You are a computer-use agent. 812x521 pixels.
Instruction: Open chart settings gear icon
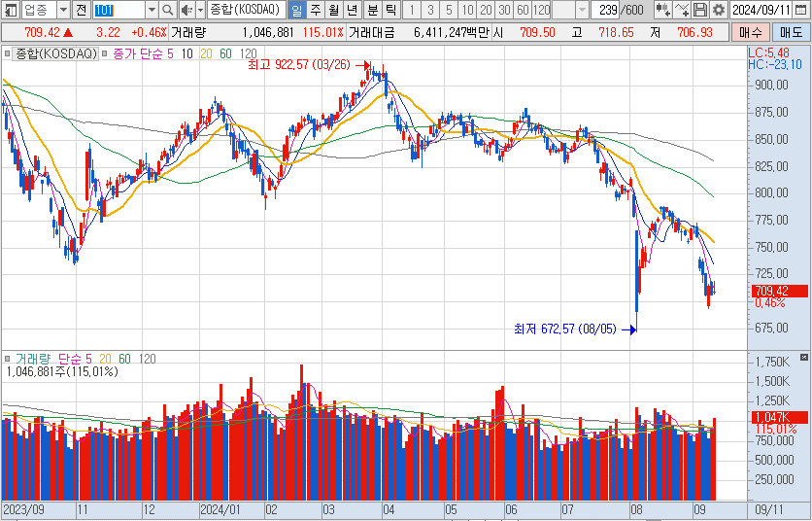(x=718, y=10)
